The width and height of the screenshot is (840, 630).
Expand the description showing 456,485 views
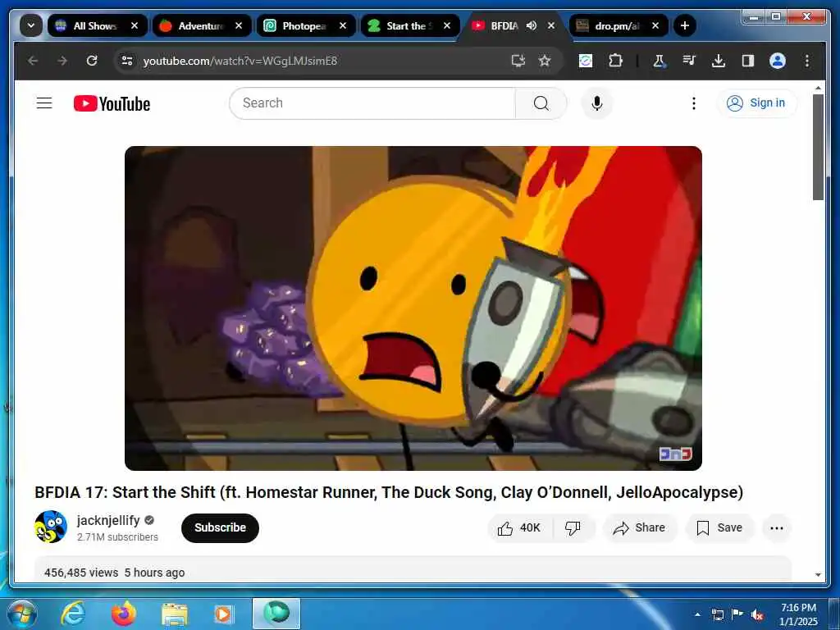coord(413,569)
